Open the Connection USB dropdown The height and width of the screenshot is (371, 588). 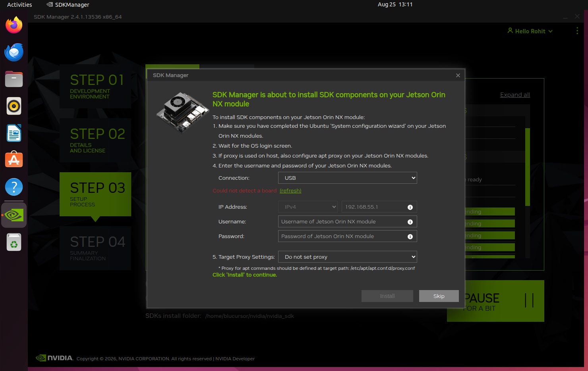pos(348,178)
